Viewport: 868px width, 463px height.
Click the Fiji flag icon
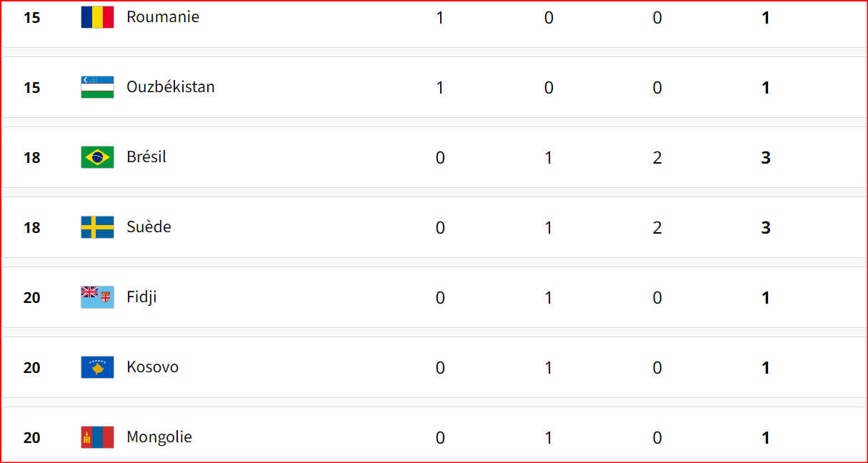point(97,297)
